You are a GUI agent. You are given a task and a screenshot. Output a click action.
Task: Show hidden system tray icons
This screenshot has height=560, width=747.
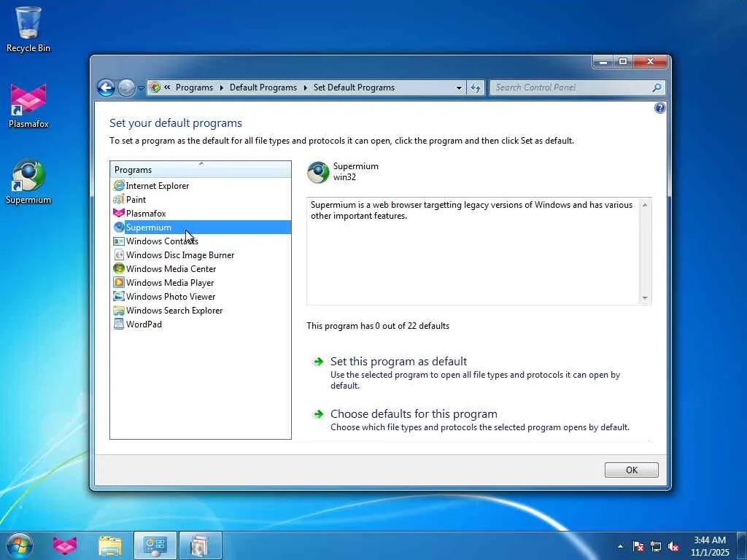click(620, 546)
